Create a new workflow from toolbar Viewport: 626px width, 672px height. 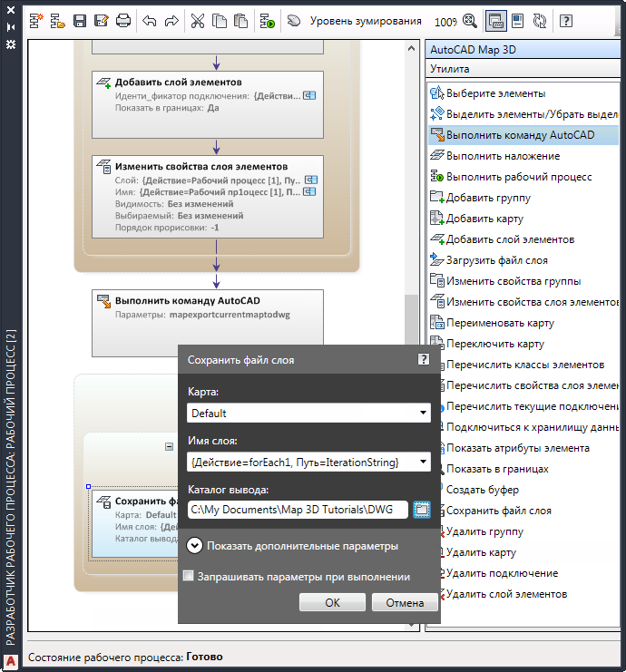click(x=36, y=21)
